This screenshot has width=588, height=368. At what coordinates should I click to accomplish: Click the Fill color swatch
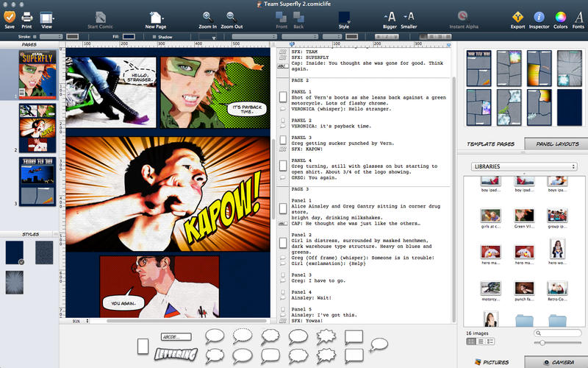129,36
